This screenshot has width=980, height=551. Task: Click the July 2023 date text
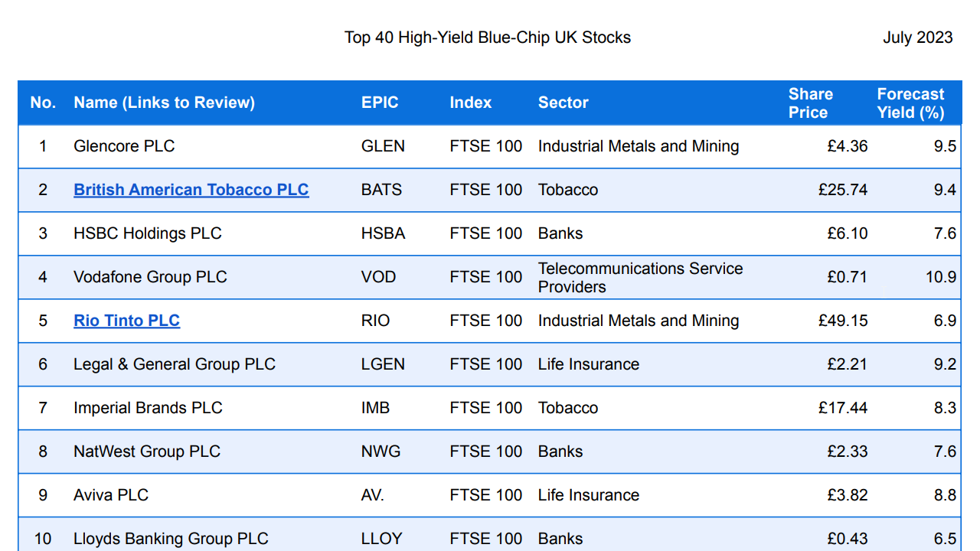click(x=917, y=37)
